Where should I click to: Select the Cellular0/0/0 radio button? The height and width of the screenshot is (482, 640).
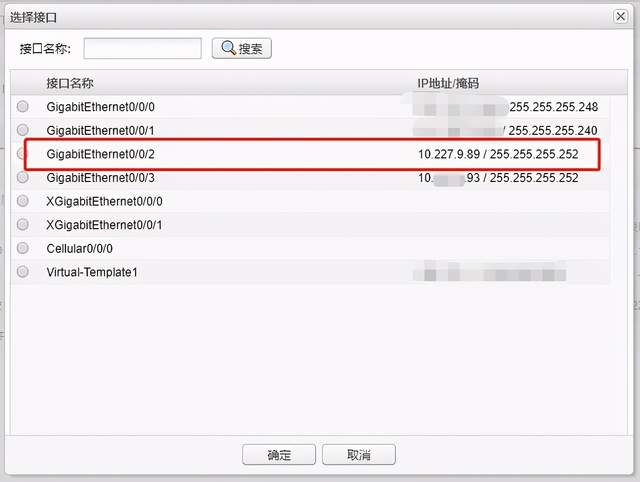pyautogui.click(x=23, y=248)
